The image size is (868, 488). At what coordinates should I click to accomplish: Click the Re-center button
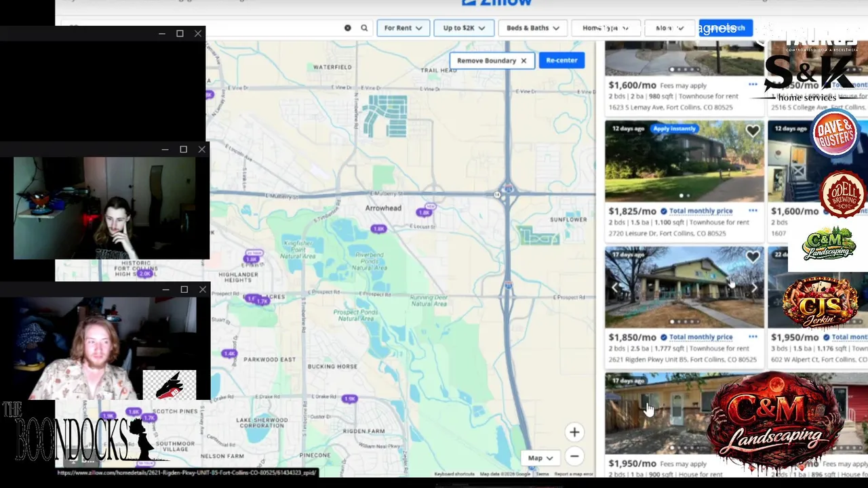pyautogui.click(x=561, y=60)
